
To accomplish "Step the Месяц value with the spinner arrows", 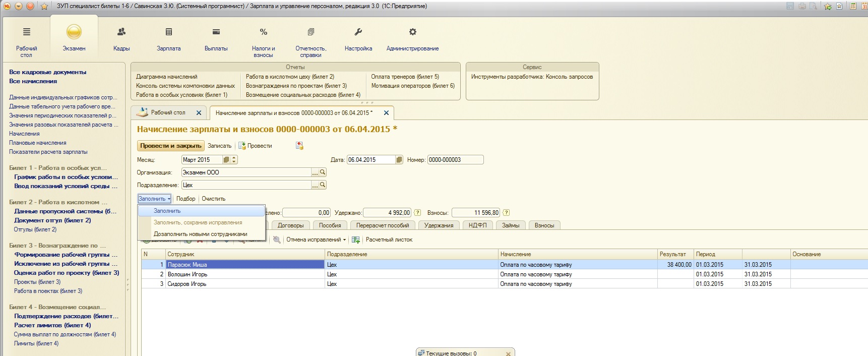I will [x=234, y=160].
